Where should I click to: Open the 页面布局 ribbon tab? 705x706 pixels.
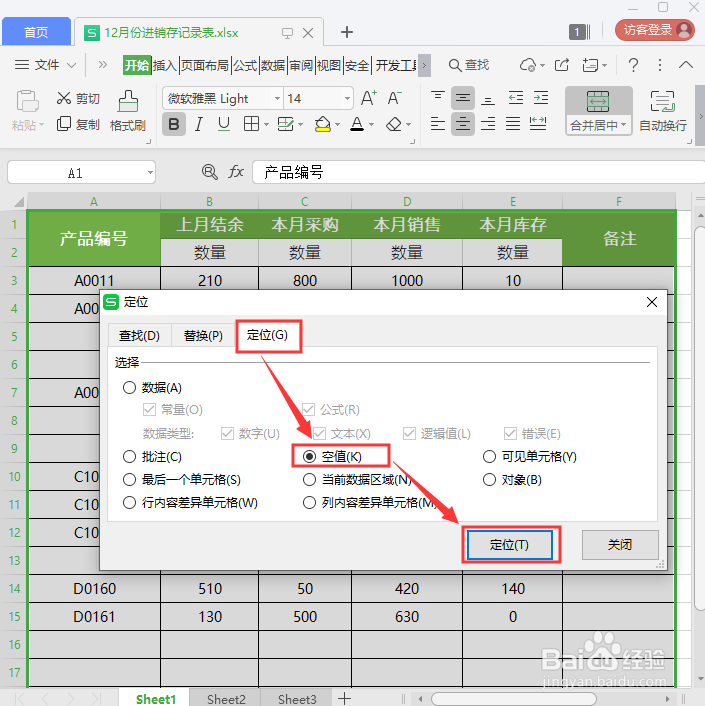tap(205, 65)
